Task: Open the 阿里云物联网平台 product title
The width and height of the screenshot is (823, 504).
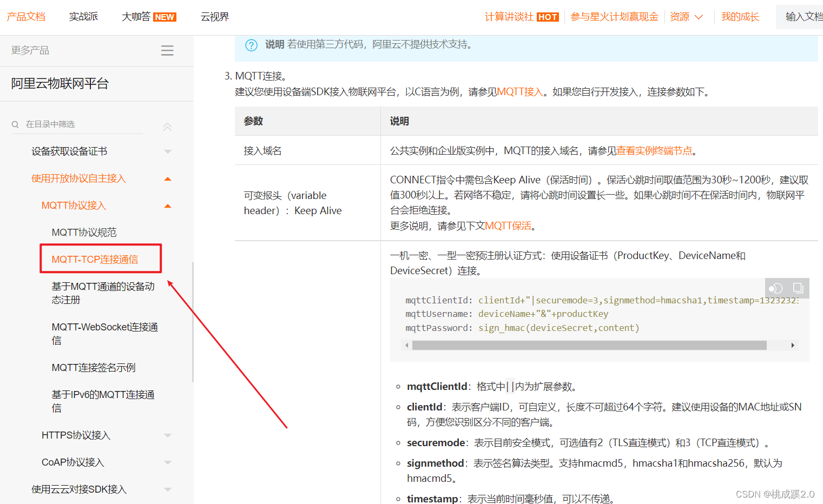Action: coord(60,84)
